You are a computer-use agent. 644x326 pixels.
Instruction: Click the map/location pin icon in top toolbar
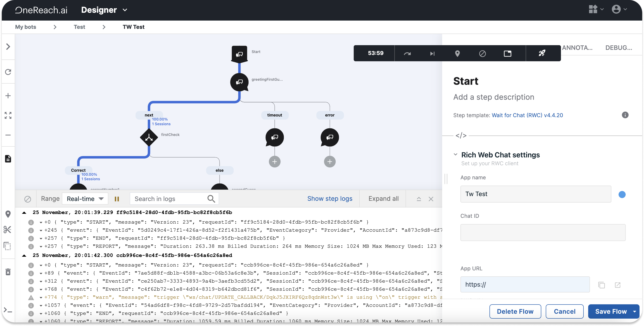click(x=457, y=53)
